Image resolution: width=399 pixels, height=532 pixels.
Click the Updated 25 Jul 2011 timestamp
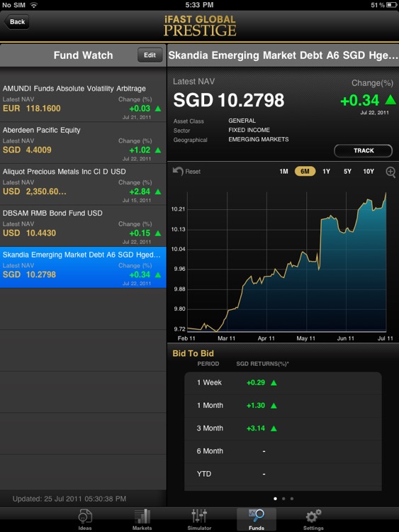69,499
